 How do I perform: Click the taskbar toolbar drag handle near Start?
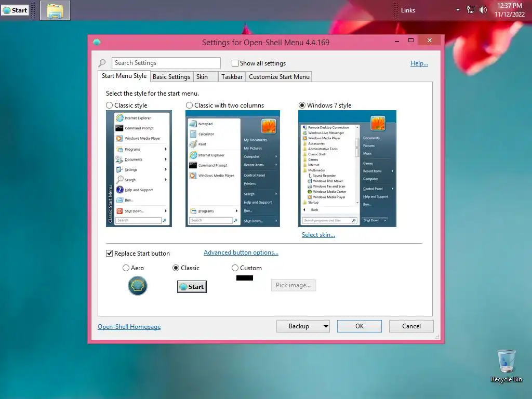(33, 10)
